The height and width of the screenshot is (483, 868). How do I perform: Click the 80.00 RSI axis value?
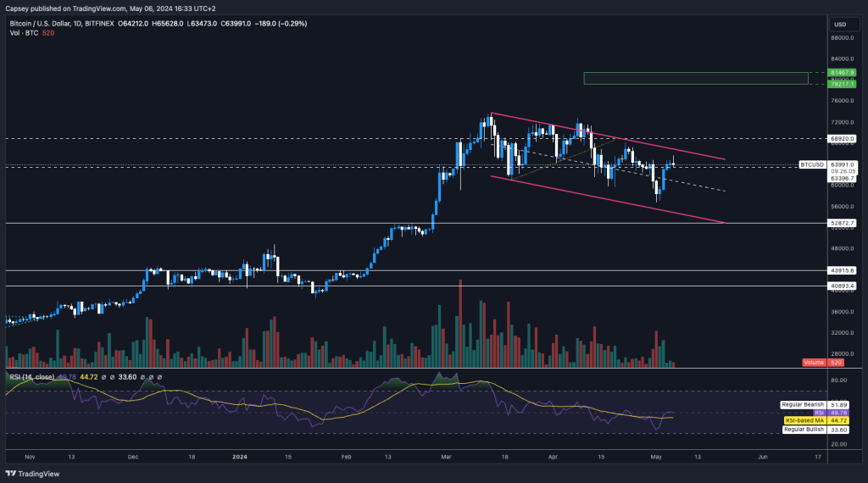838,380
